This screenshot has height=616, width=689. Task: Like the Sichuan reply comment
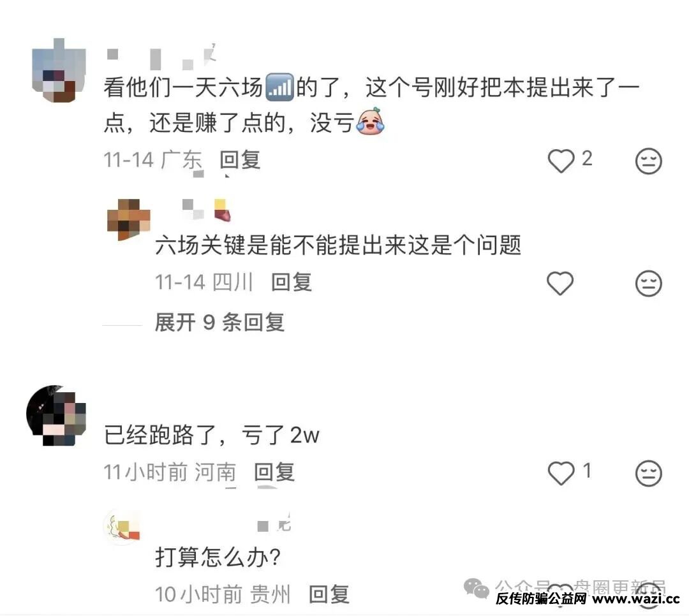pyautogui.click(x=560, y=283)
